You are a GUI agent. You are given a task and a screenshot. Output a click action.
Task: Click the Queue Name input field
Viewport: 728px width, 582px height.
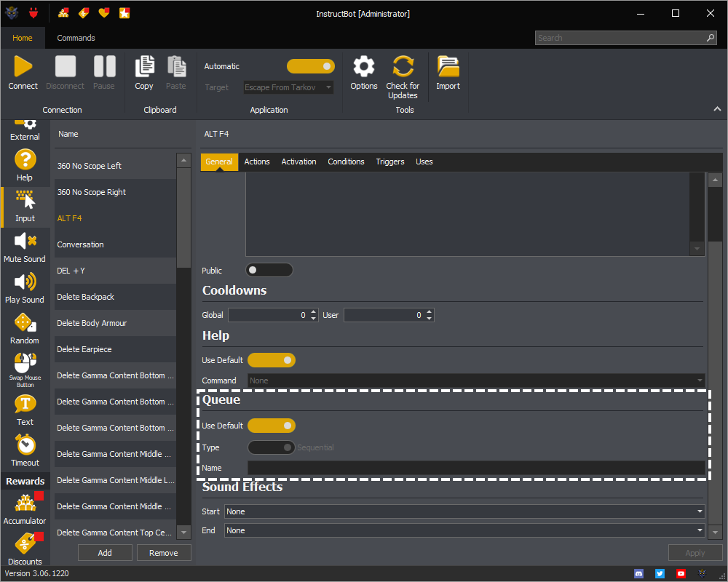point(476,468)
